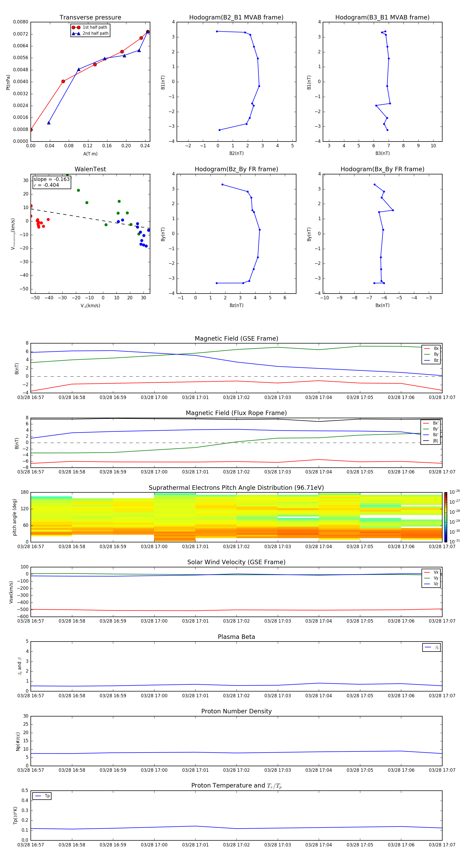
Task: Click the 'slope = -0.163' annotation
Action: pos(52,179)
